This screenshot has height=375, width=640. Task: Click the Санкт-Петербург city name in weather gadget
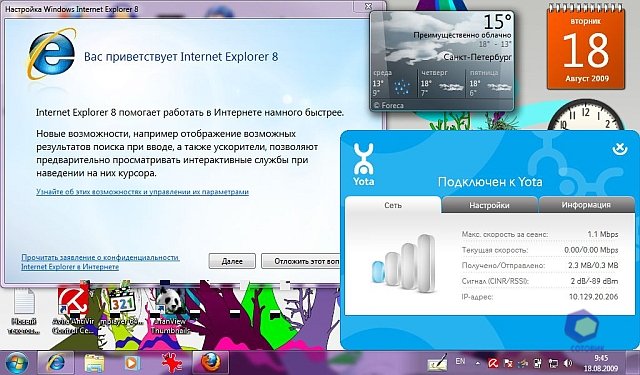click(x=477, y=57)
